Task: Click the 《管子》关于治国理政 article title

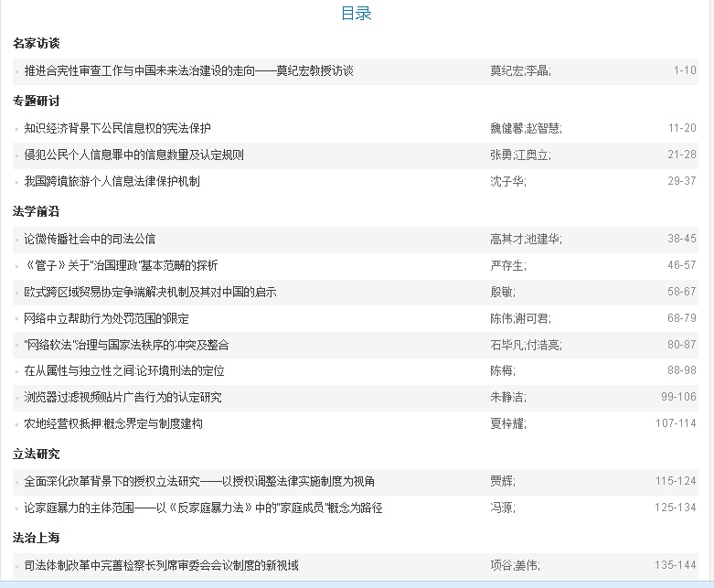Action: pyautogui.click(x=121, y=265)
